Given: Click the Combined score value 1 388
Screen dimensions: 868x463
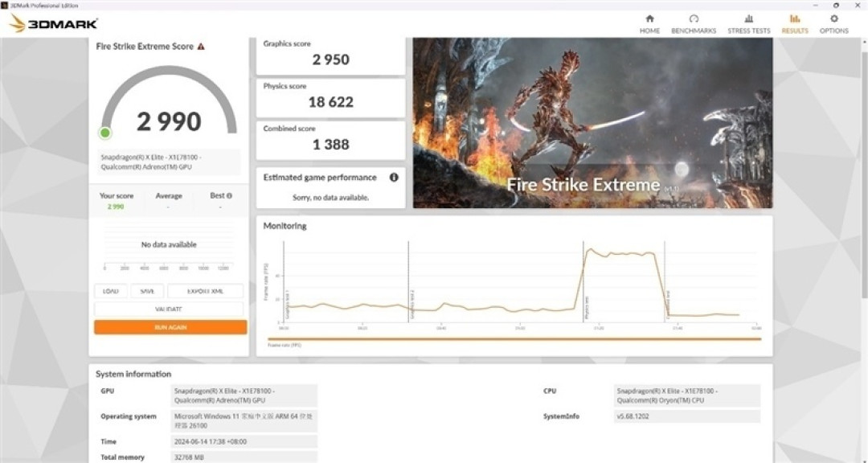Looking at the screenshot, I should pos(330,145).
